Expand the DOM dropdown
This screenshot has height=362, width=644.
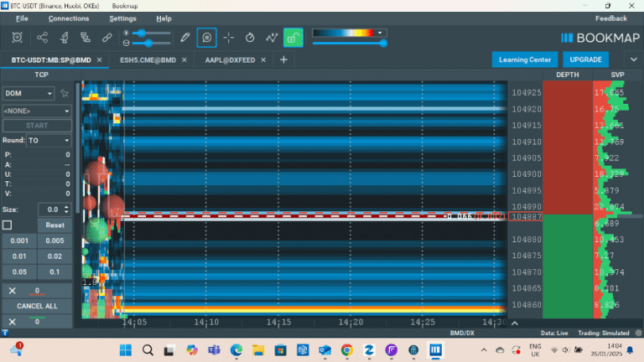[x=29, y=94]
